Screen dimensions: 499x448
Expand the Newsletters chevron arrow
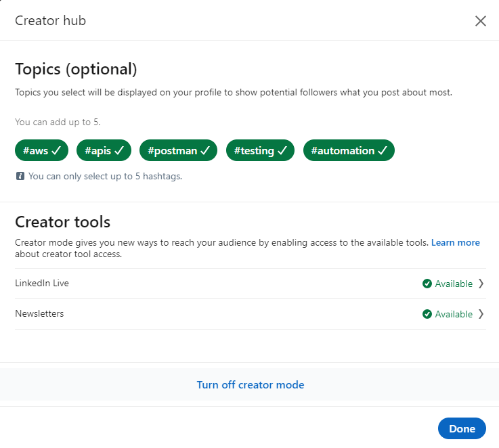(x=481, y=314)
